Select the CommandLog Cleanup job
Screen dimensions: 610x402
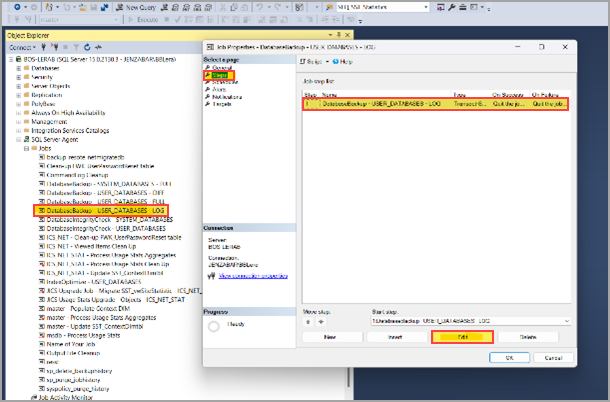coord(77,175)
